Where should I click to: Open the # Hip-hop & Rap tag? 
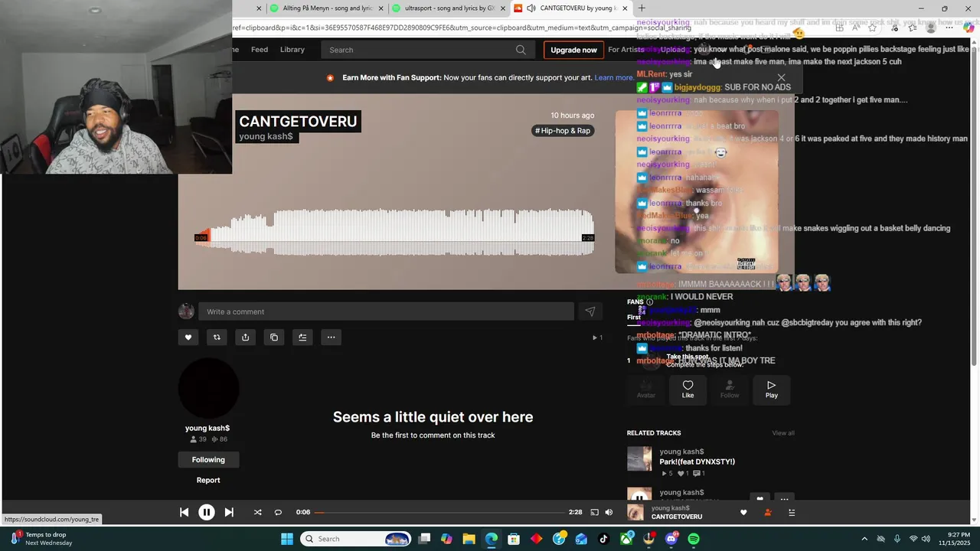(563, 131)
